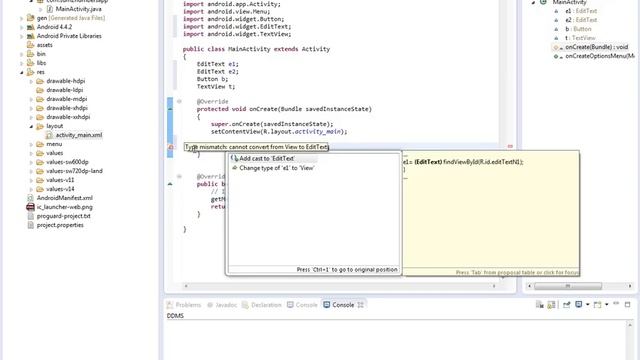
Task: Minimize the console panel
Action: [616, 304]
